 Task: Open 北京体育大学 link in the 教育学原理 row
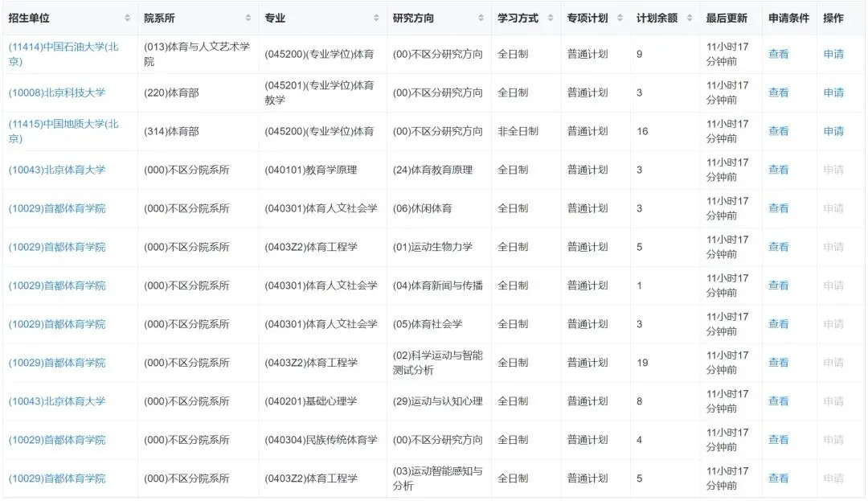57,170
